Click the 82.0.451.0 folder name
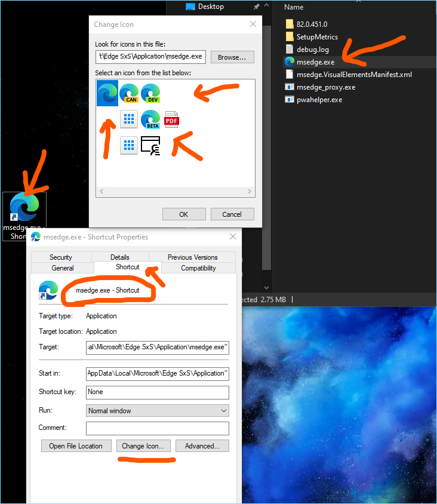Screen dimensions: 437x504 coord(312,24)
